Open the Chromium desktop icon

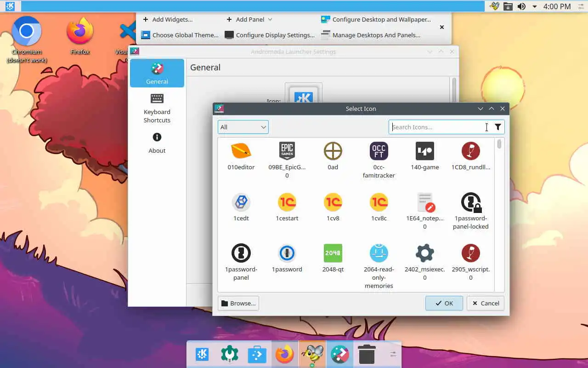tap(27, 39)
